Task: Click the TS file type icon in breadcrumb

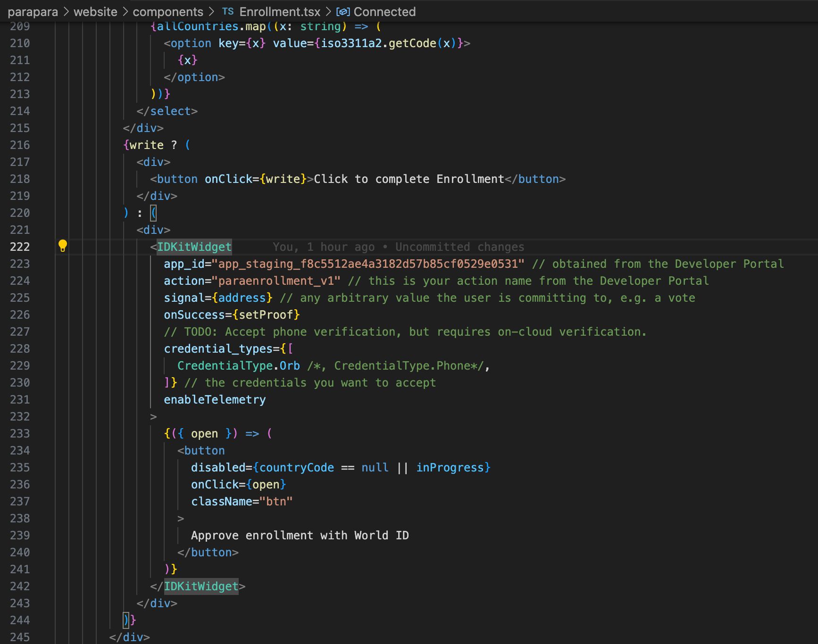Action: point(228,11)
